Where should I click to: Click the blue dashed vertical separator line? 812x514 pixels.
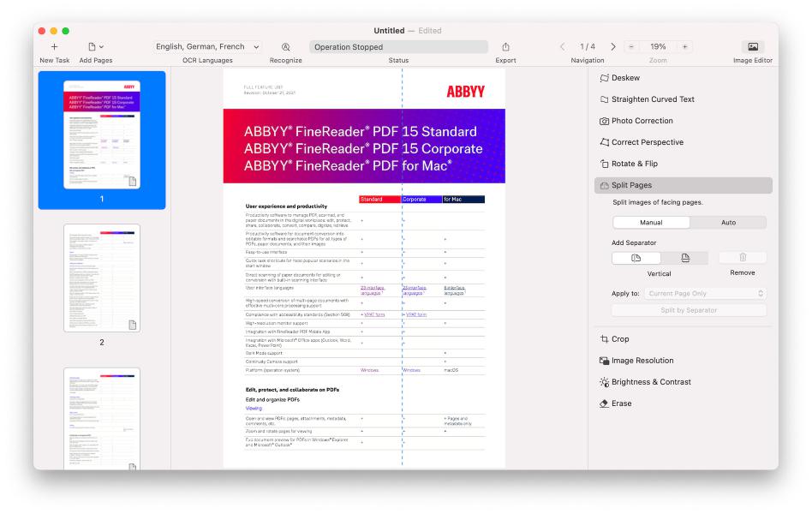point(402,266)
